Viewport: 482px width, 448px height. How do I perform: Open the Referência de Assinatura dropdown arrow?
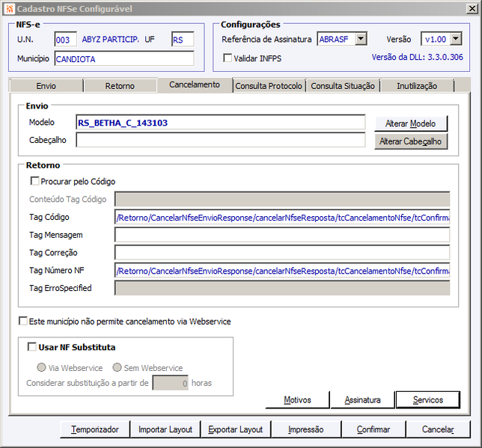(x=361, y=39)
